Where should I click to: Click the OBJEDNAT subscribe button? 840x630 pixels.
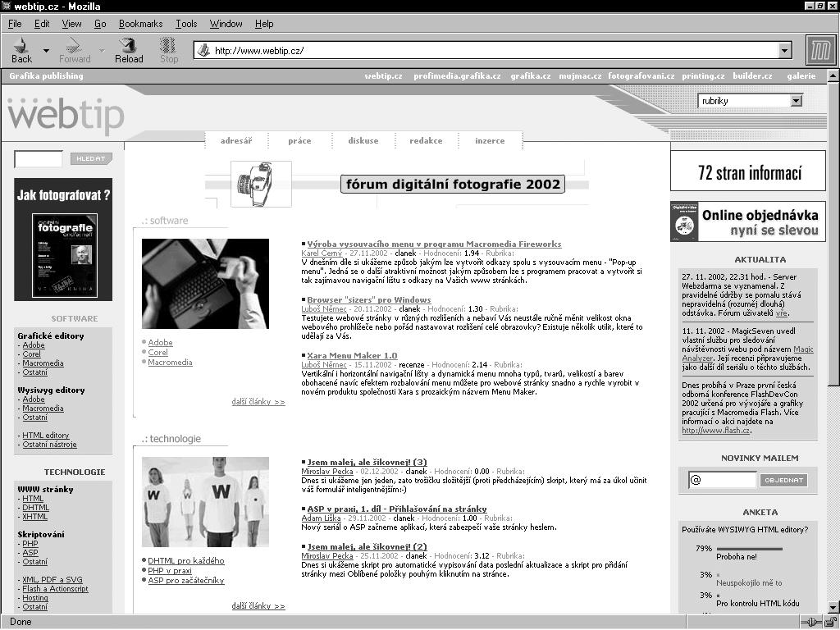[x=783, y=480]
